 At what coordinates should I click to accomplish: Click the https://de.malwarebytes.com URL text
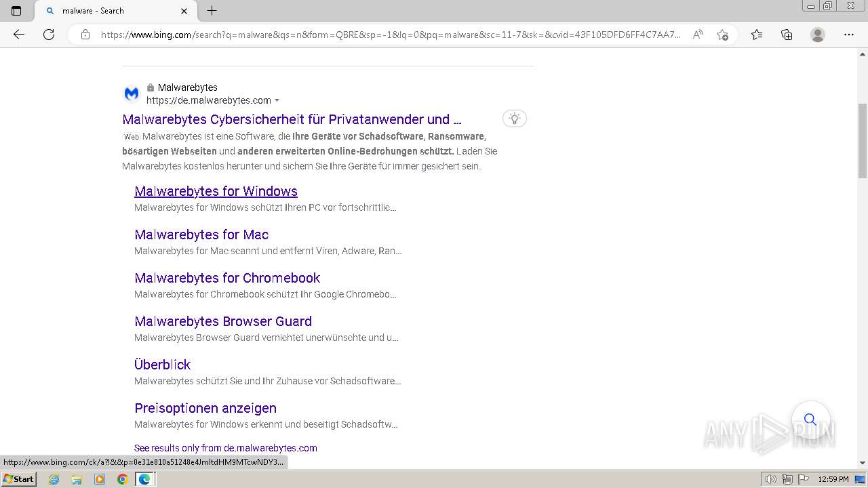[x=209, y=100]
